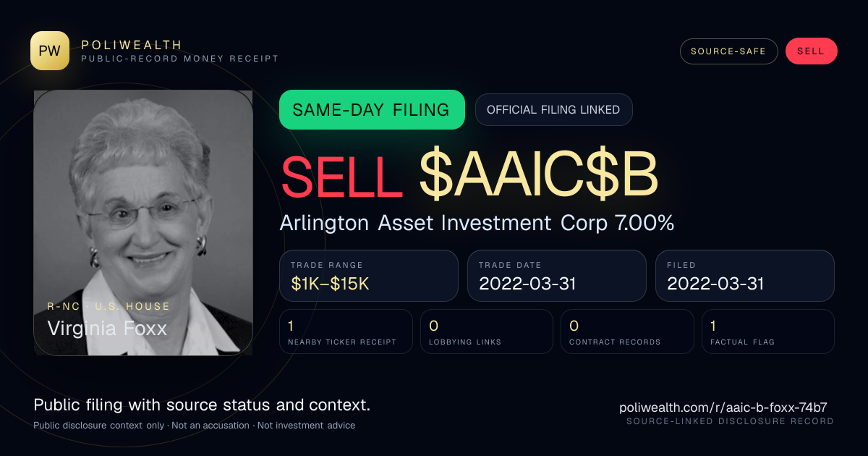The height and width of the screenshot is (456, 868).
Task: Click the gold PW logo icon
Action: tap(50, 51)
